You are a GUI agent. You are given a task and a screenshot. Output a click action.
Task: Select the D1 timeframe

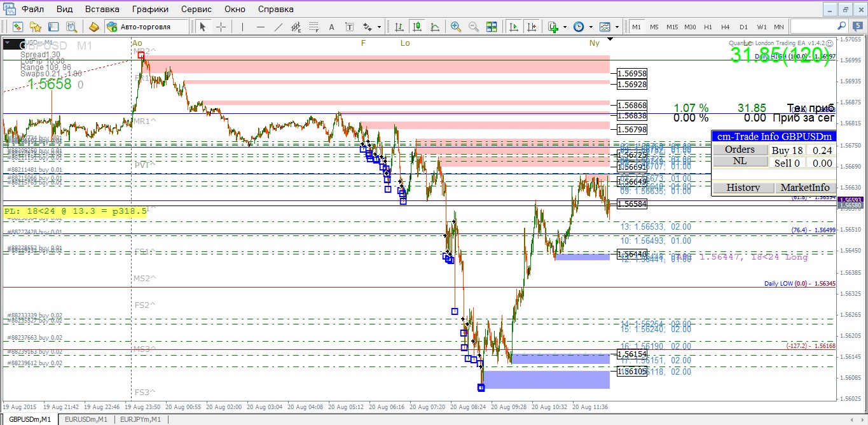743,27
